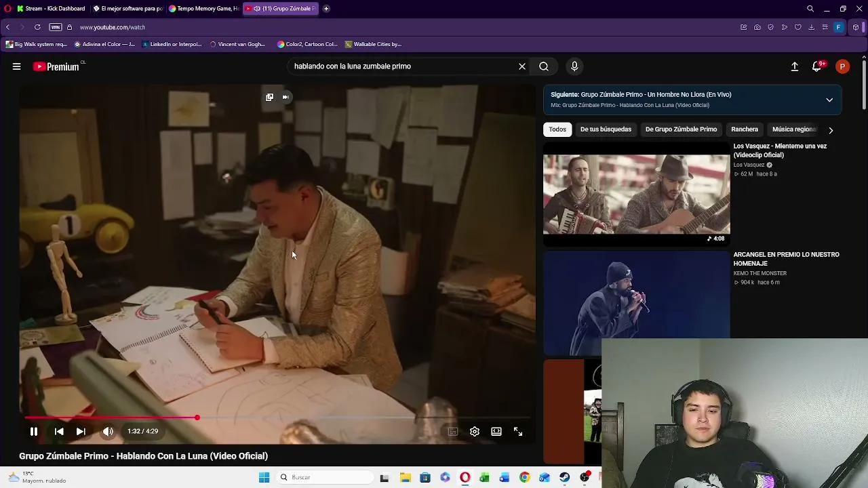The height and width of the screenshot is (488, 868).
Task: Open the Walkable Cities bookmark
Action: pyautogui.click(x=373, y=44)
